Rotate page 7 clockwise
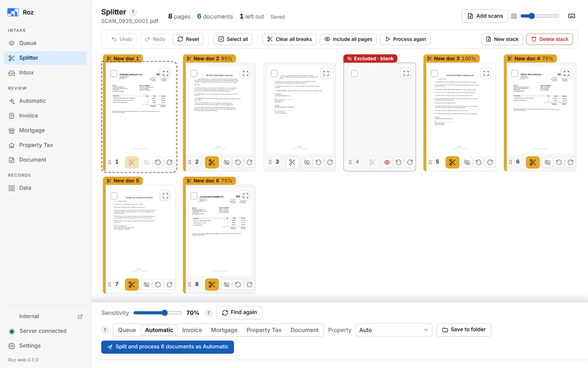 coord(169,284)
